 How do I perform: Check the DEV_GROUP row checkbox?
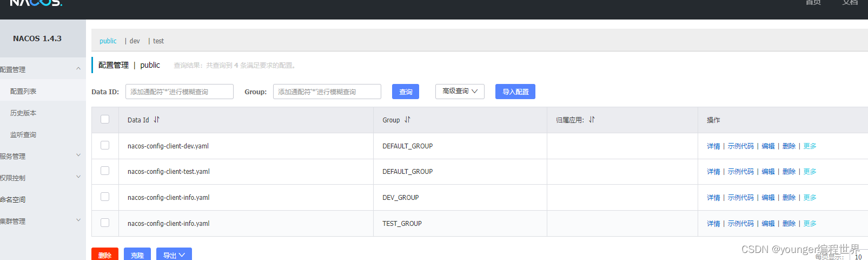point(105,197)
